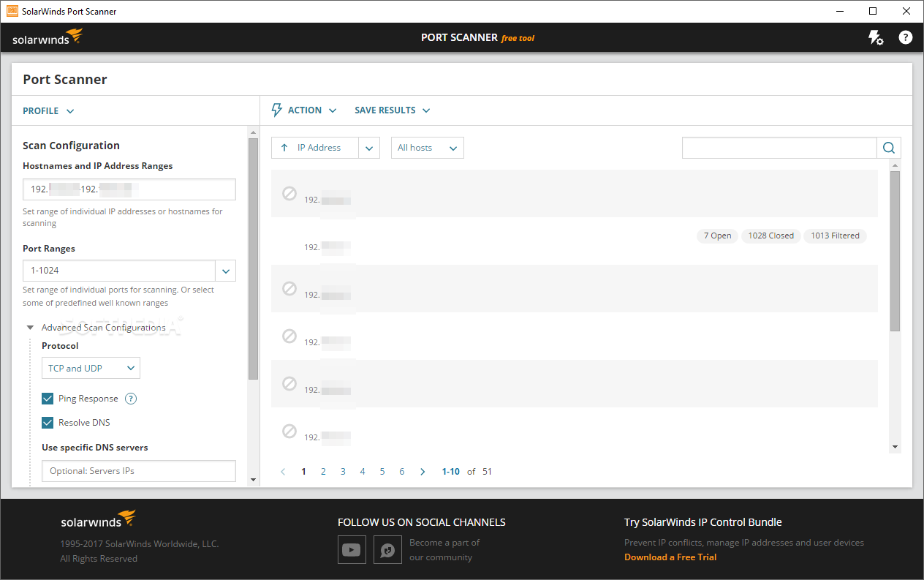Go to results page 5
924x580 pixels.
point(382,472)
